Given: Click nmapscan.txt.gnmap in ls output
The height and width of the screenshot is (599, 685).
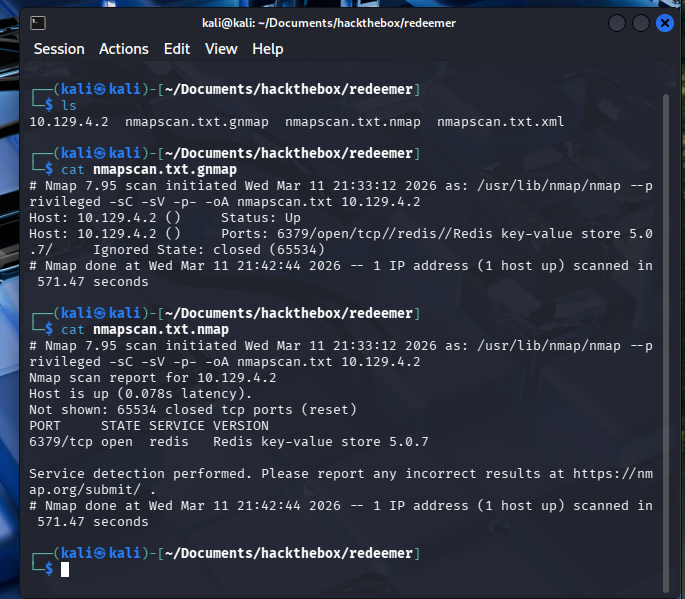Looking at the screenshot, I should 197,121.
